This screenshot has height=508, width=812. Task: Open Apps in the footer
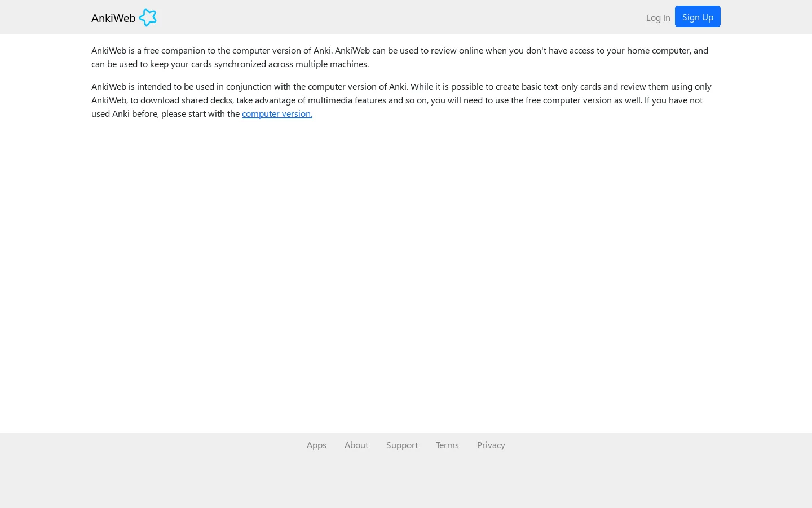click(316, 445)
